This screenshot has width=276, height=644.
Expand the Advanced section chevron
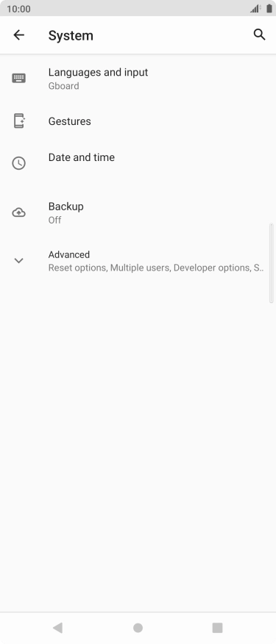pyautogui.click(x=19, y=260)
